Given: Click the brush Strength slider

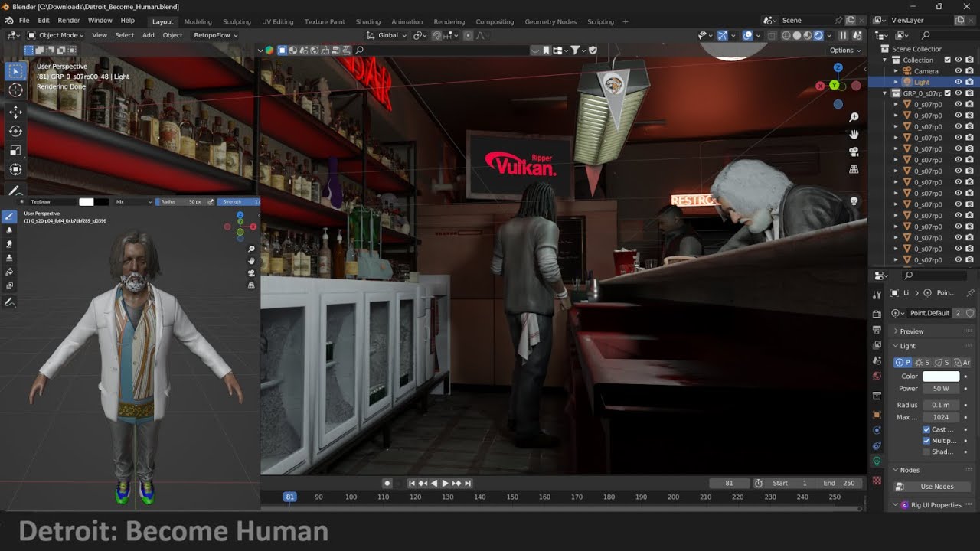Looking at the screenshot, I should (x=239, y=202).
